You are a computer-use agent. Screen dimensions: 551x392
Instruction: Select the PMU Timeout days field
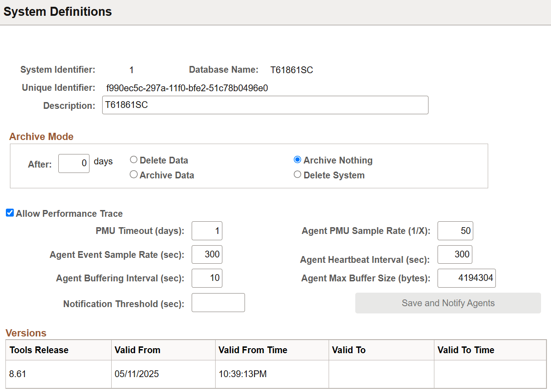click(207, 231)
